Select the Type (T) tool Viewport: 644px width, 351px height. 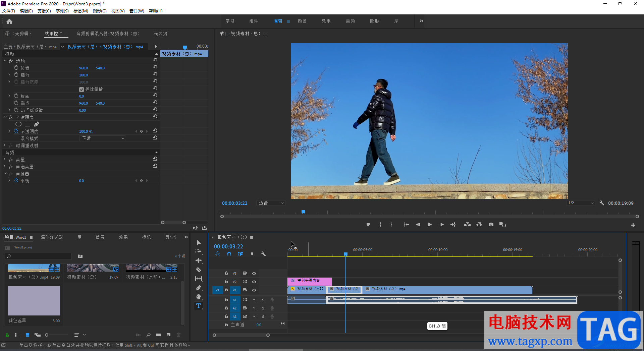199,306
